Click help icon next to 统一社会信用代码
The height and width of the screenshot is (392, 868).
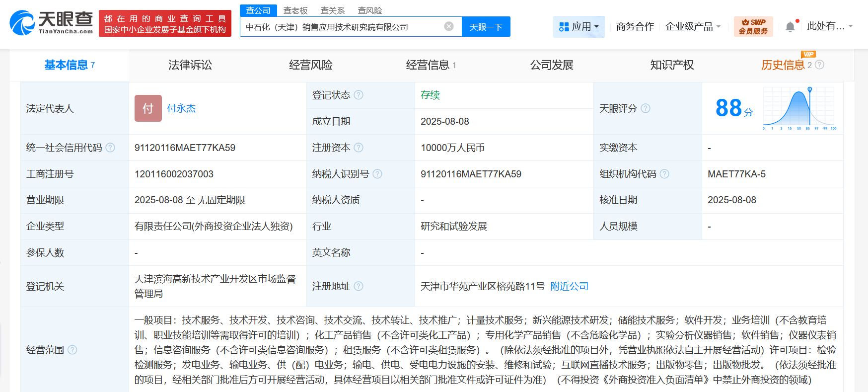pyautogui.click(x=110, y=148)
